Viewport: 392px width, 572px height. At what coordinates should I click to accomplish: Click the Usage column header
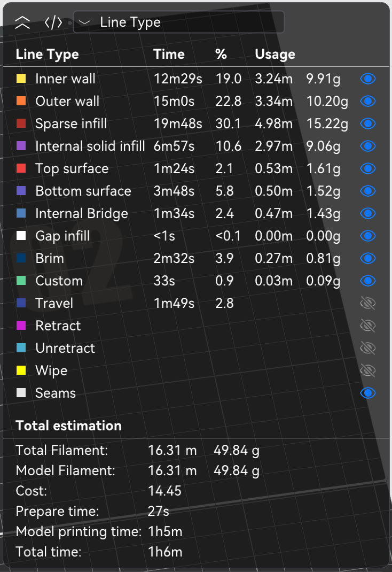coord(275,54)
